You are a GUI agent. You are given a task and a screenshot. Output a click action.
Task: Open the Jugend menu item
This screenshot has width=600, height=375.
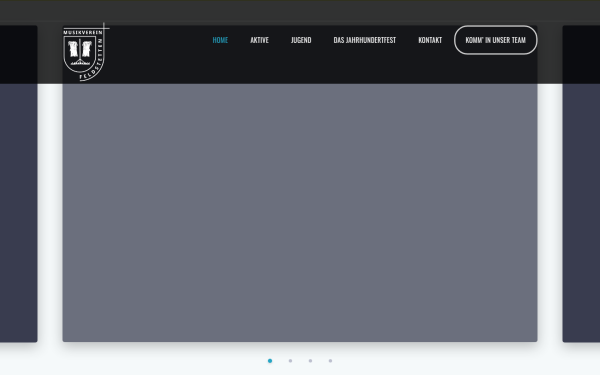pyautogui.click(x=301, y=40)
